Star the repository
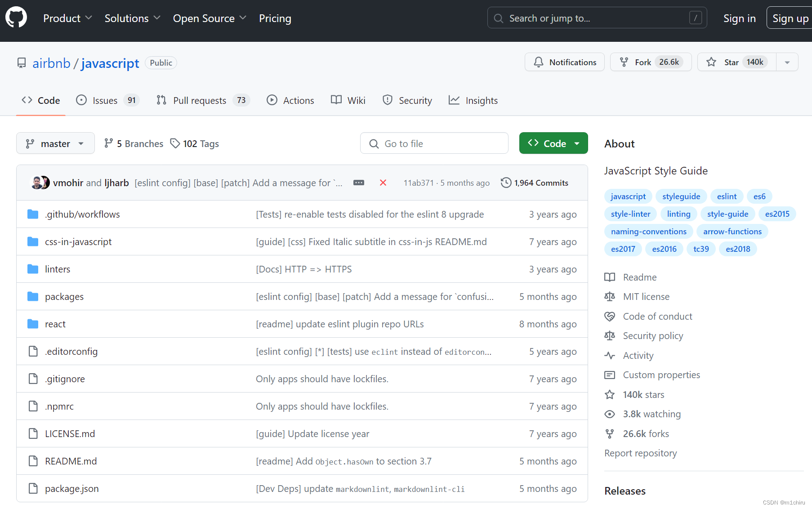Screen dimensions: 812x509 [737, 62]
